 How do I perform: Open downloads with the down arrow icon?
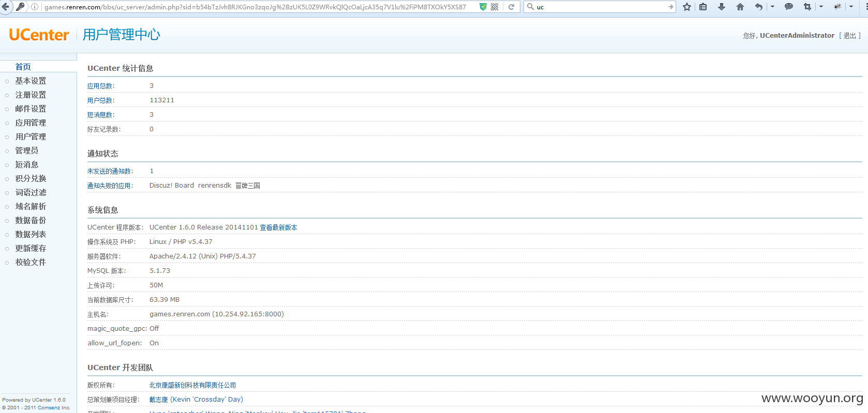[722, 7]
